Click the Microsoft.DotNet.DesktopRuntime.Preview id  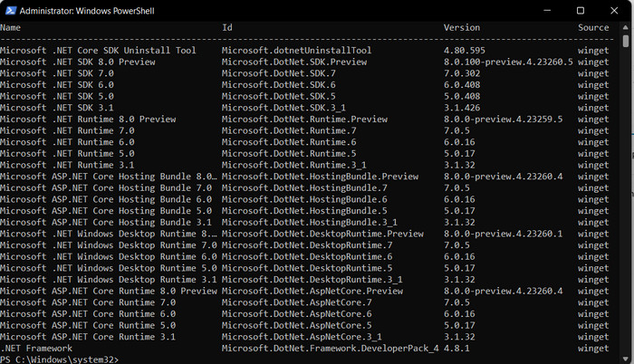coord(322,234)
